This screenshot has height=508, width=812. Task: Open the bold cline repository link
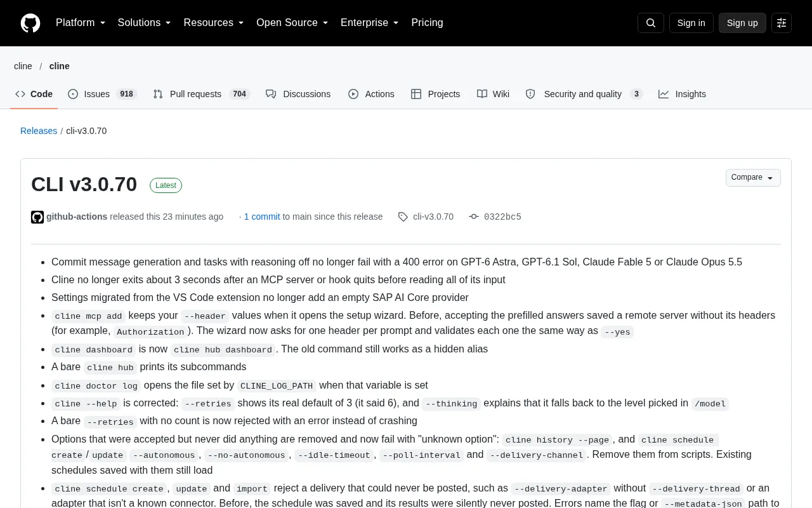[x=60, y=66]
